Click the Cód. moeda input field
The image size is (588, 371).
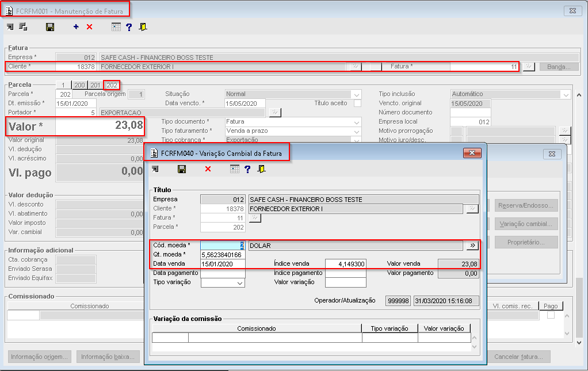click(223, 246)
